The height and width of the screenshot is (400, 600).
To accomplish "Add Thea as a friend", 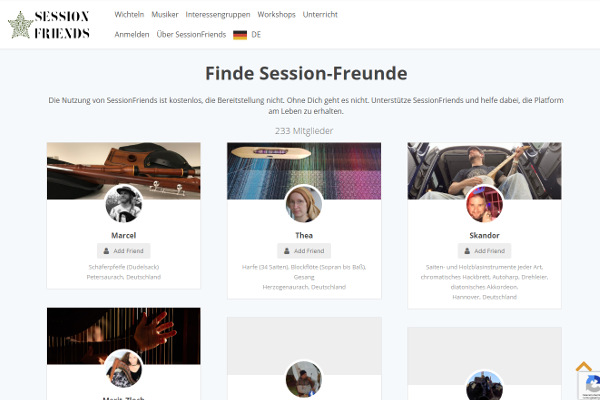I will click(304, 251).
